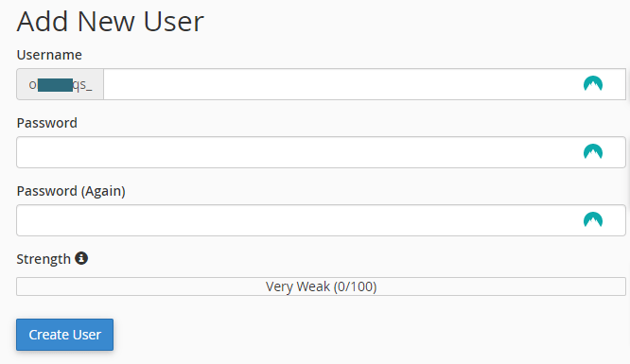Click the Create User button
This screenshot has height=364, width=630.
point(64,335)
